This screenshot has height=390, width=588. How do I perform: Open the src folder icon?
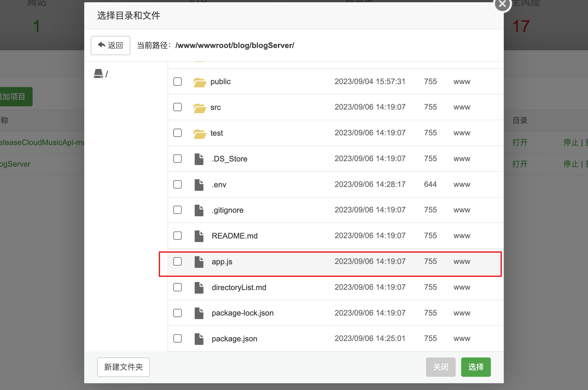(x=200, y=108)
